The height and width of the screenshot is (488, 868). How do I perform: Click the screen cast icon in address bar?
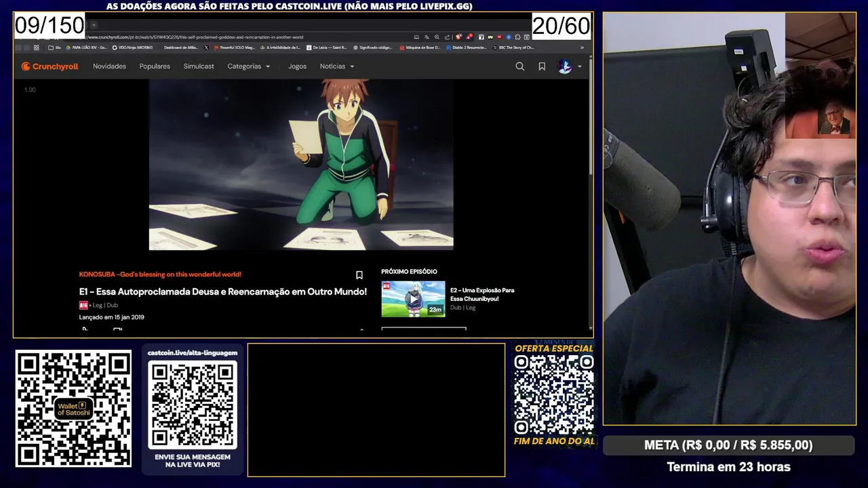point(416,37)
